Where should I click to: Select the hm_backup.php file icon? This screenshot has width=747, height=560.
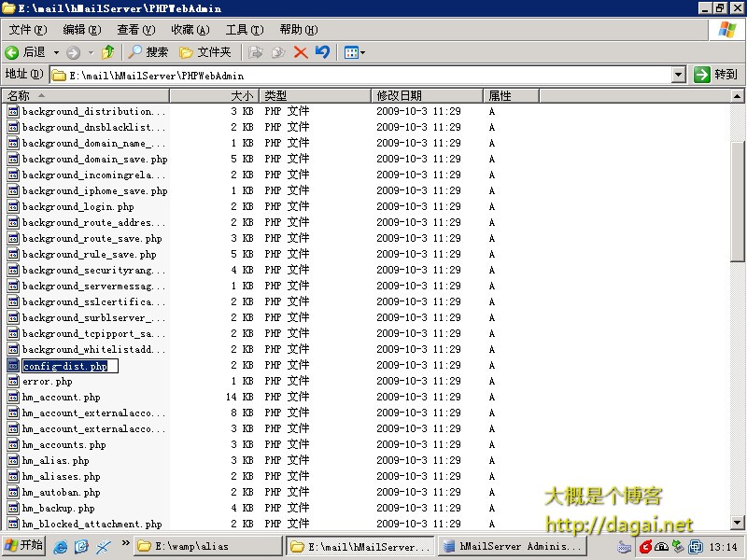click(x=13, y=509)
